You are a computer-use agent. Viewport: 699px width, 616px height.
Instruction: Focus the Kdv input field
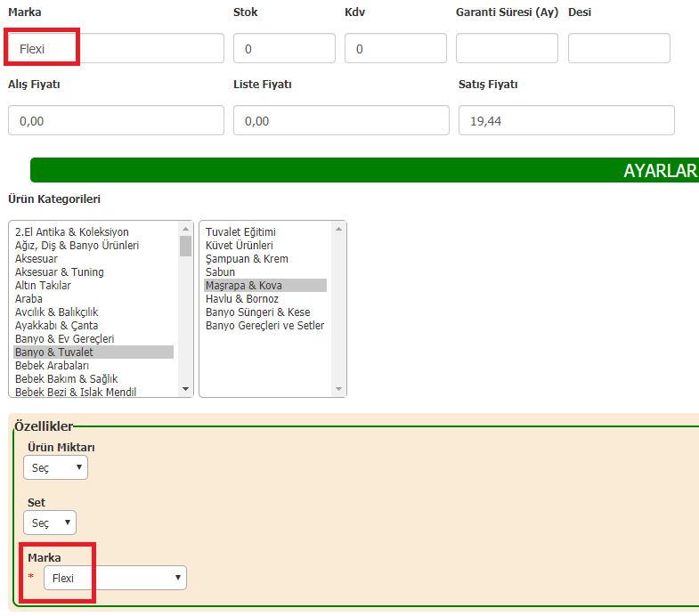click(x=395, y=48)
